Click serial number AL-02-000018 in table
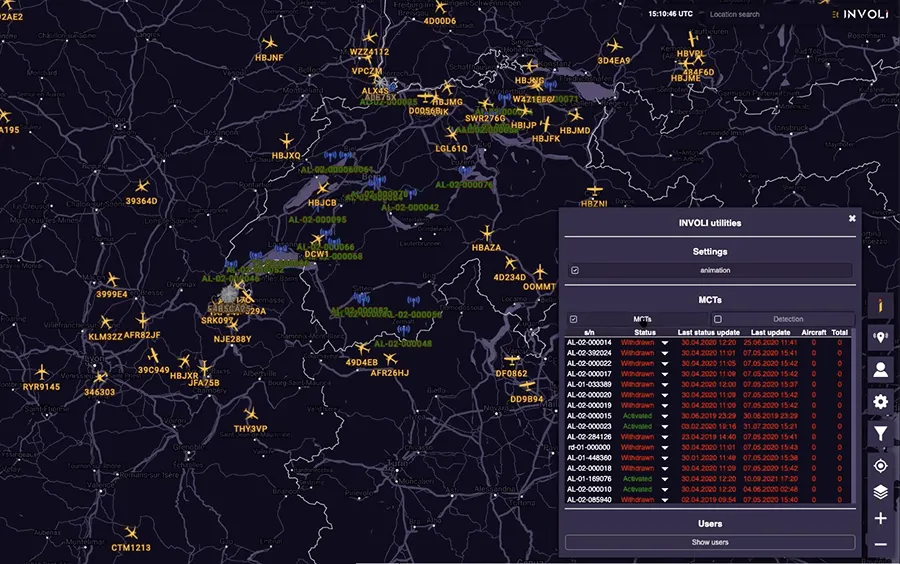Viewport: 900px width, 564px height. coord(589,468)
